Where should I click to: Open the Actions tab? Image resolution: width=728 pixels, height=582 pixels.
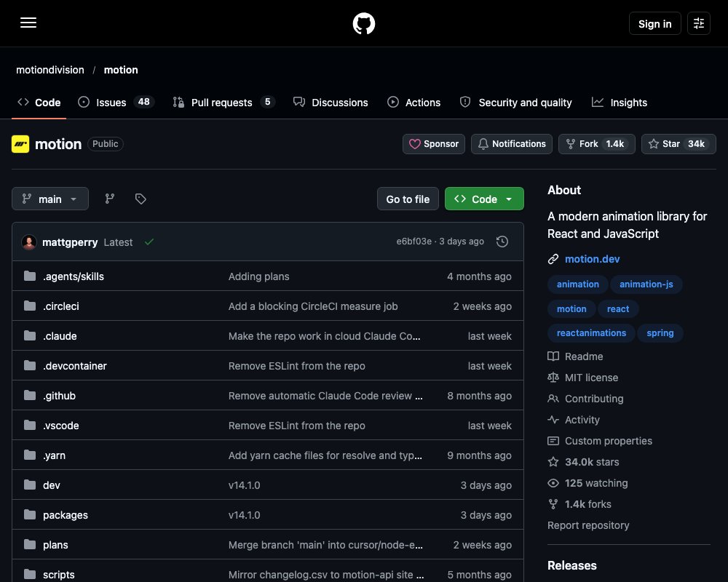click(x=414, y=102)
